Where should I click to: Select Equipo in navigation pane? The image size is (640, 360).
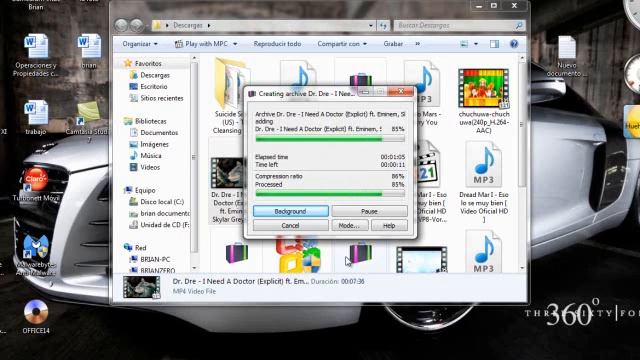point(145,190)
